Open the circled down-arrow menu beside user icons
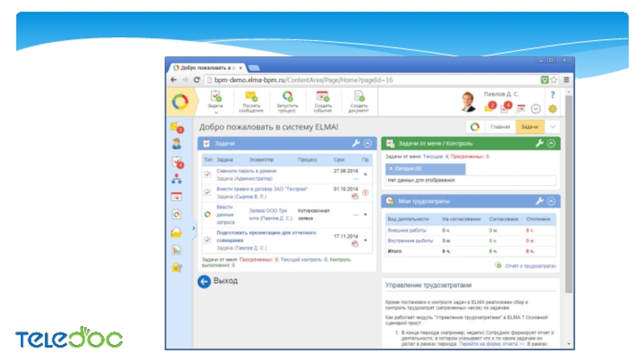The image size is (644, 362). (535, 109)
